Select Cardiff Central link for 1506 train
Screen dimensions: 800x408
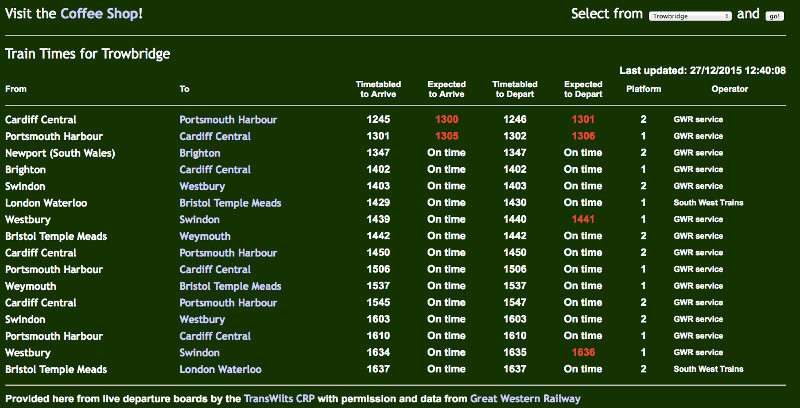tap(215, 269)
